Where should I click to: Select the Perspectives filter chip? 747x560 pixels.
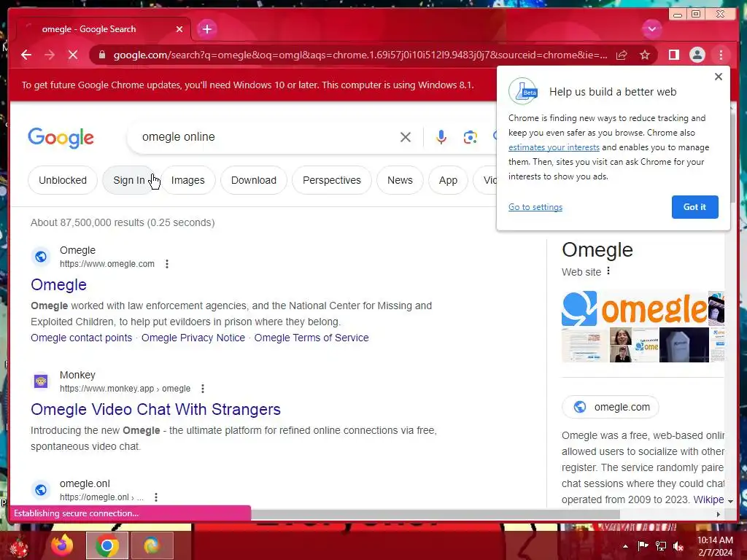pyautogui.click(x=332, y=180)
